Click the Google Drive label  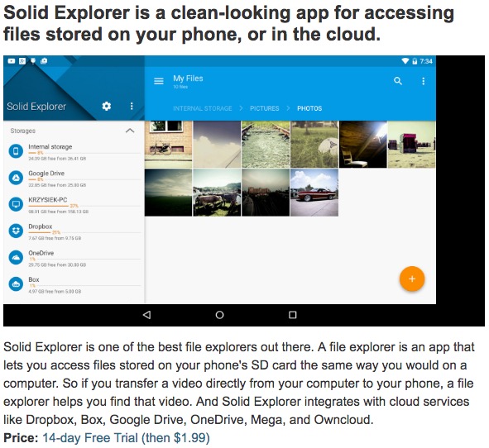coord(46,174)
